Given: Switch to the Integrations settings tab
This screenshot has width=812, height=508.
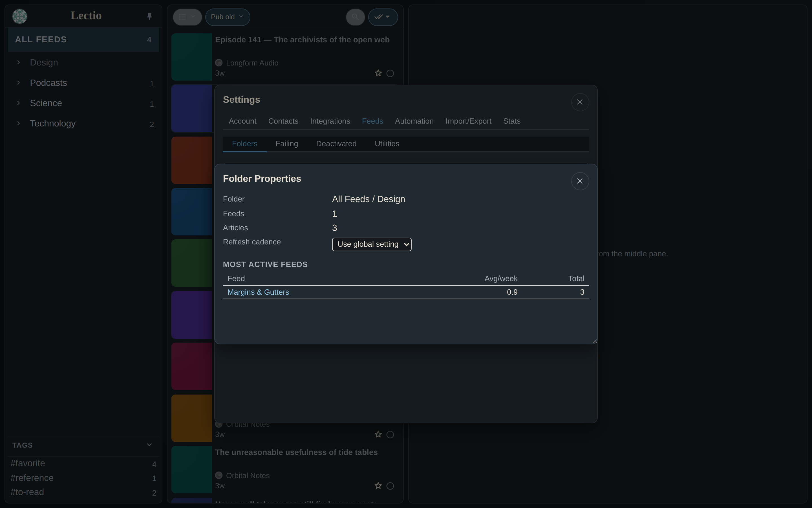Looking at the screenshot, I should [330, 121].
